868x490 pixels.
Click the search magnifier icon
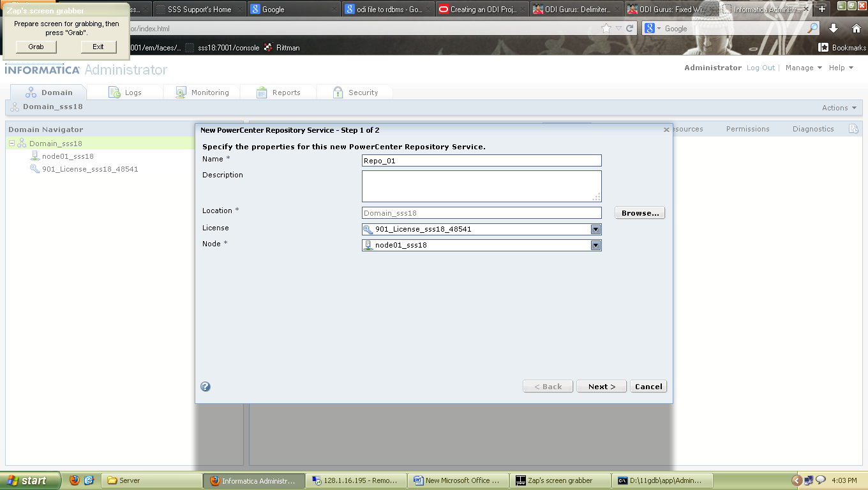[x=812, y=28]
